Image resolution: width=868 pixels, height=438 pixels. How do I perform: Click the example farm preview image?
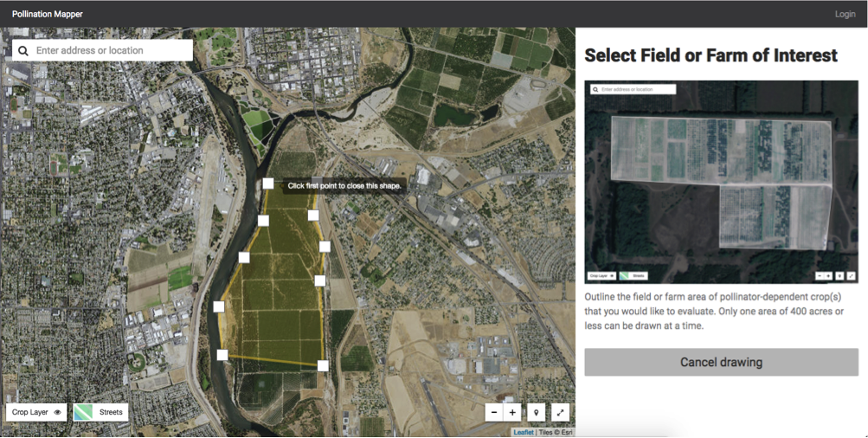(721, 182)
